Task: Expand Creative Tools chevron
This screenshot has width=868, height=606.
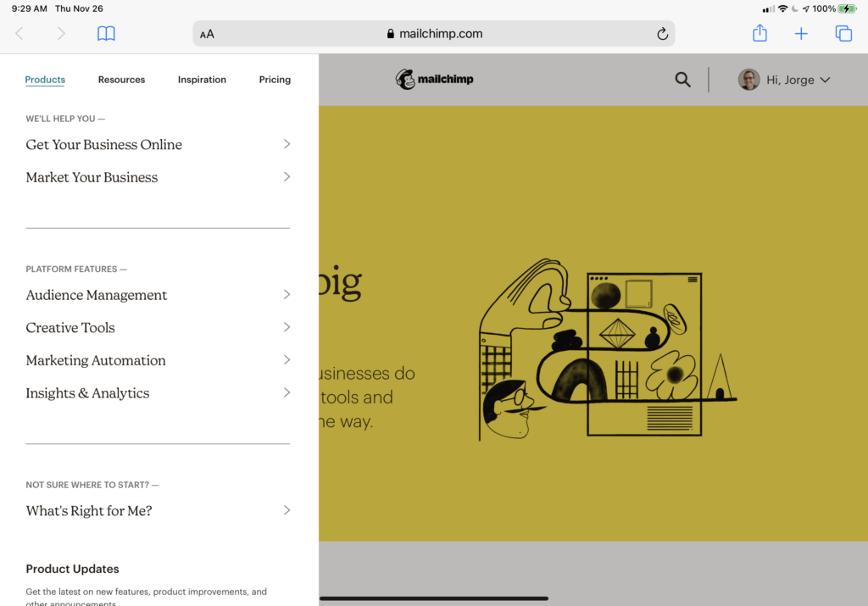Action: point(287,327)
